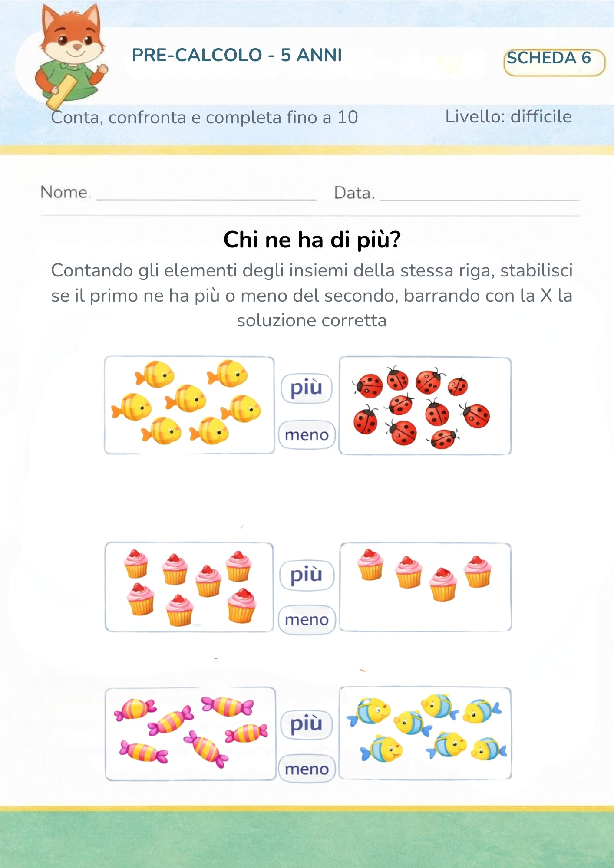614x868 pixels.
Task: Click the box of red ladybugs
Action: pos(425,406)
